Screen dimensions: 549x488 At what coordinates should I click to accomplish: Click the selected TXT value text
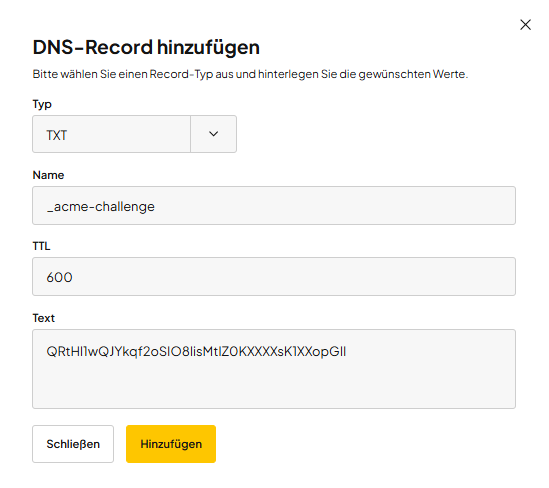pyautogui.click(x=57, y=135)
